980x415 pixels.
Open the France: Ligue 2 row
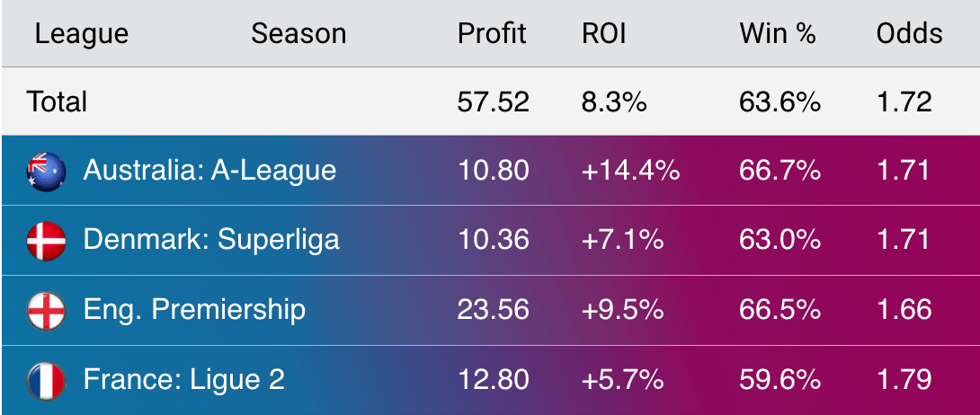(x=490, y=380)
